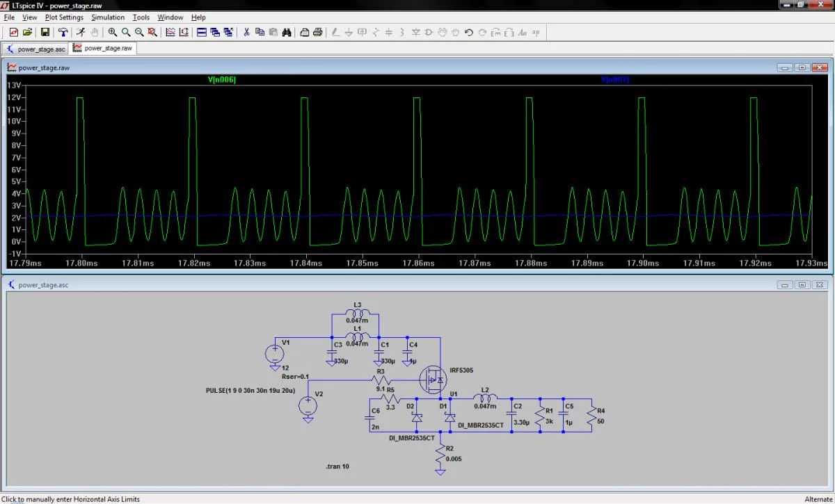Open the Tools menu
The image size is (835, 504).
click(x=141, y=17)
